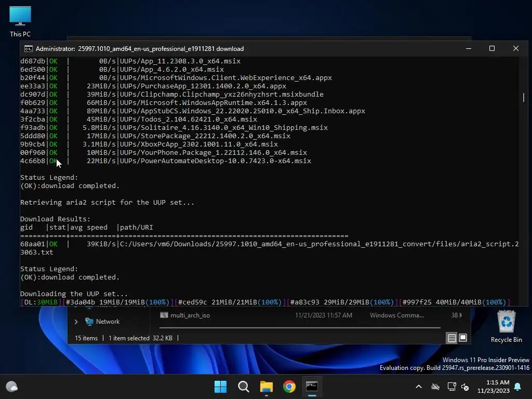Click the Explorer horizontal scrollbar
Viewport: 532px width, 399px height.
pyautogui.click(x=300, y=328)
